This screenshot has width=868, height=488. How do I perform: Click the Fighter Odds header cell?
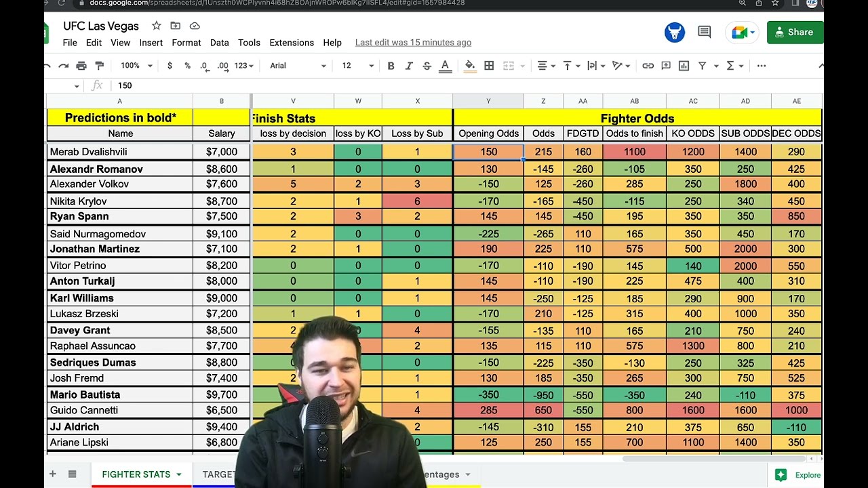coord(637,118)
